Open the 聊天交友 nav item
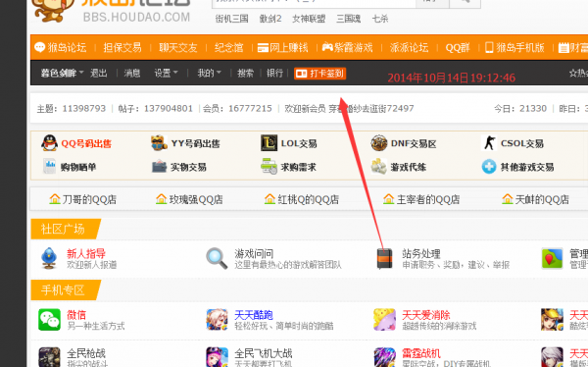 coord(178,48)
